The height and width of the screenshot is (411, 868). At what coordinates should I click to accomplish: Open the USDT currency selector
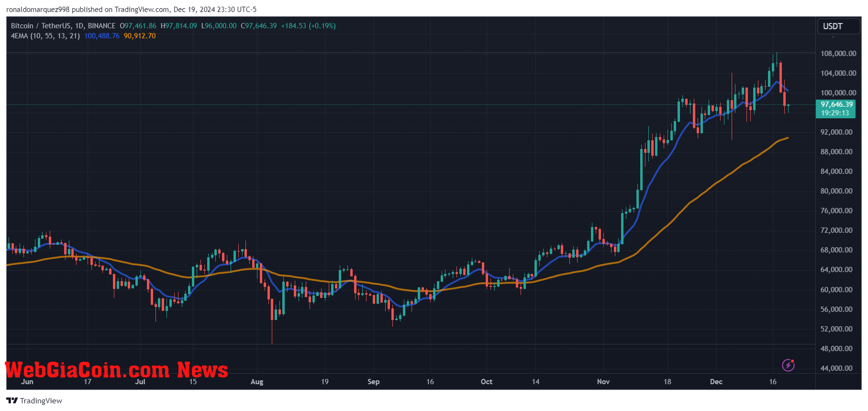838,26
